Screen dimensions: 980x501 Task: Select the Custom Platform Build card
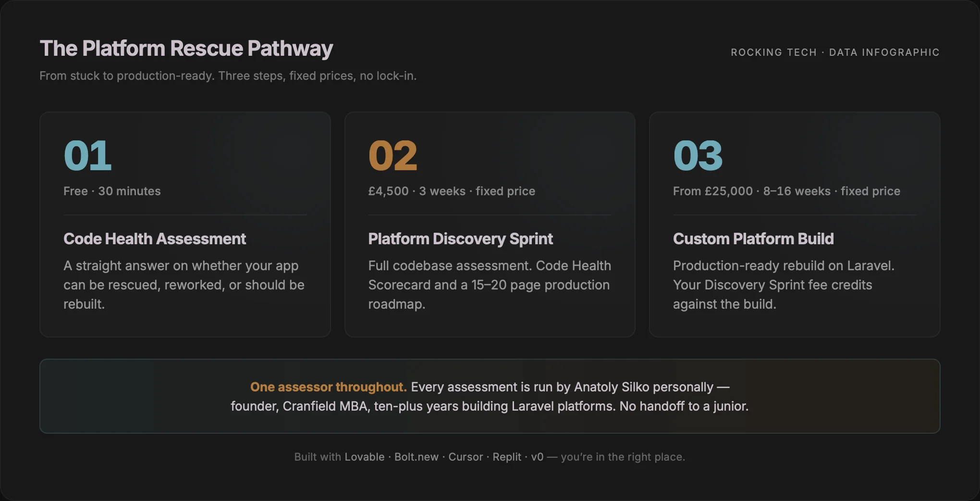click(x=794, y=224)
